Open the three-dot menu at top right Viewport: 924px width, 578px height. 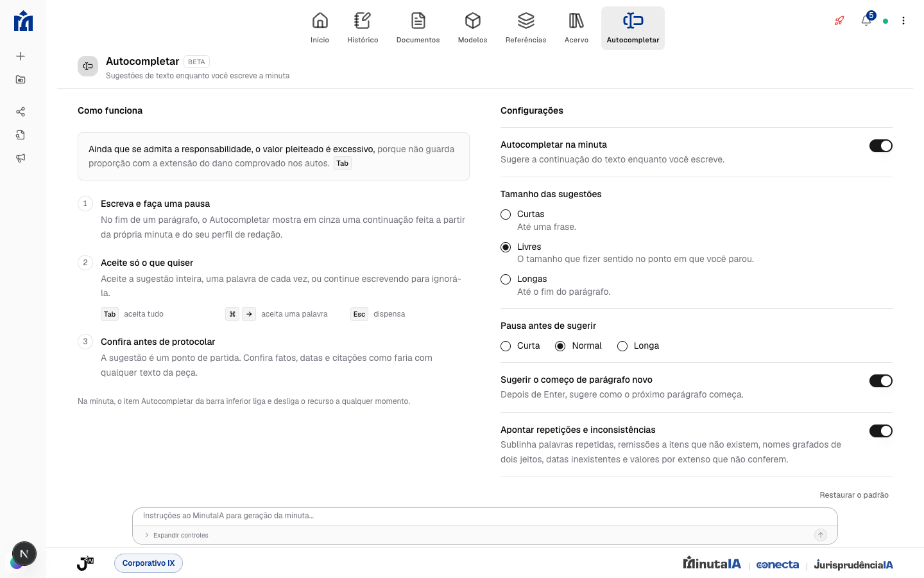click(903, 21)
